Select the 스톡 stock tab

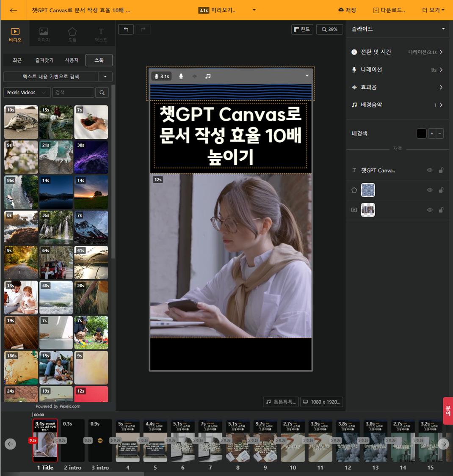tap(99, 60)
